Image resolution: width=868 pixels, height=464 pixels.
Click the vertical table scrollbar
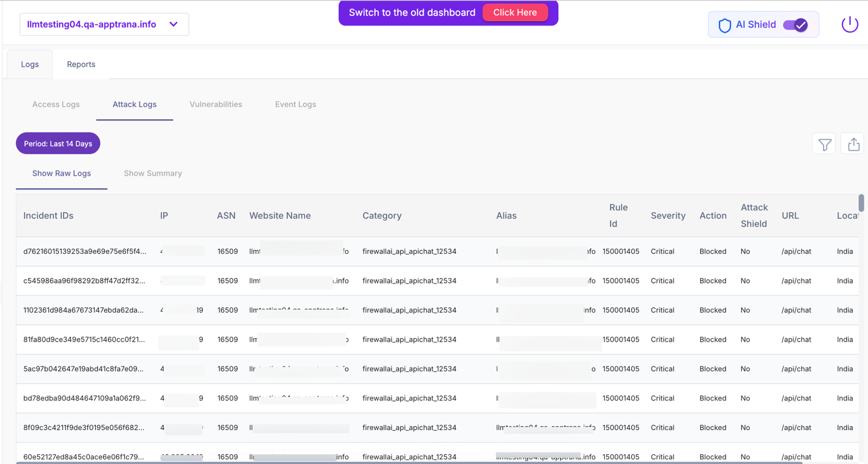(861, 203)
